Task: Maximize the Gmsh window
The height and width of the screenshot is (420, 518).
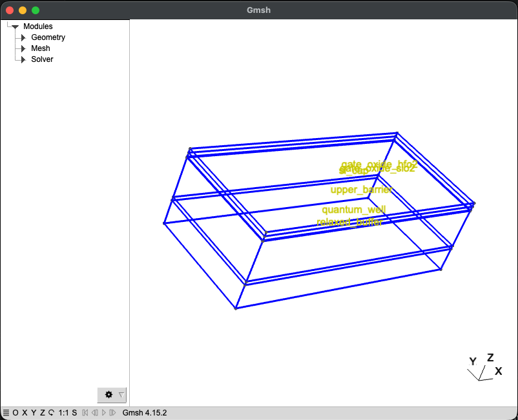Action: coord(36,10)
